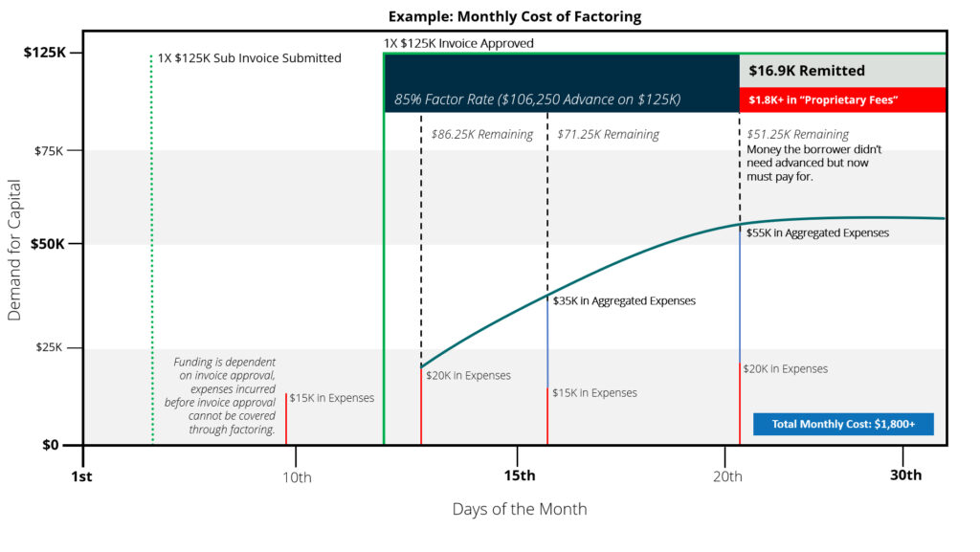Click the 1X $125K Invoice Approved label

tap(458, 43)
